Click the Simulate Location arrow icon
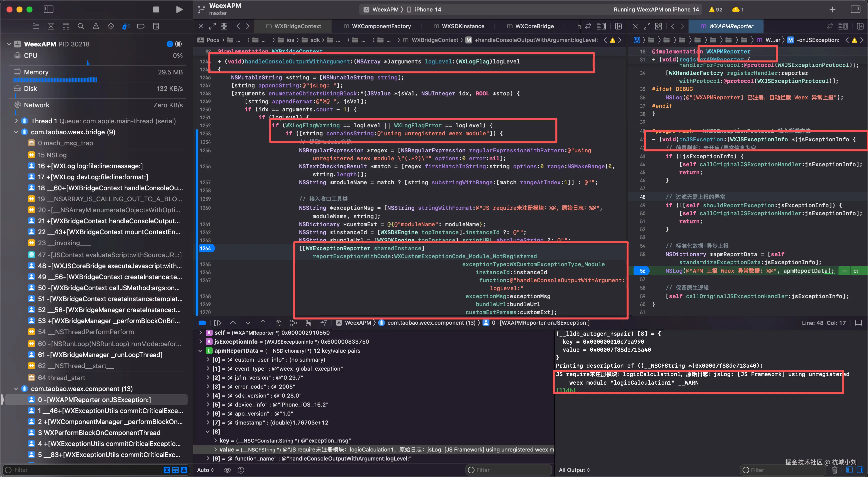The height and width of the screenshot is (477, 868). pos(324,323)
